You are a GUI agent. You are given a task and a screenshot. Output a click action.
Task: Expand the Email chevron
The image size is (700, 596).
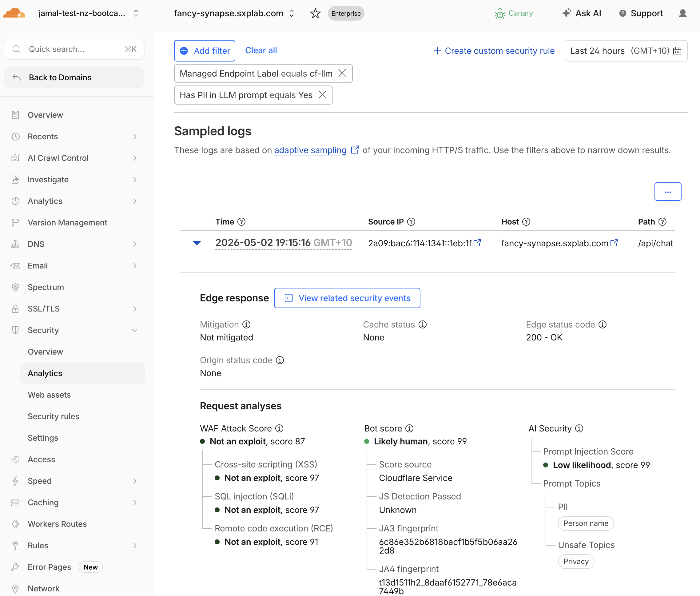[x=135, y=266]
